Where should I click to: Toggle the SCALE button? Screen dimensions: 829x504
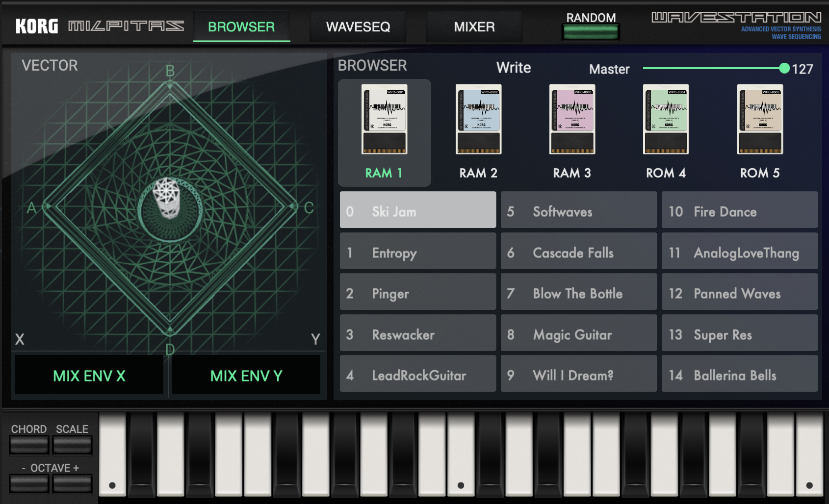[72, 445]
